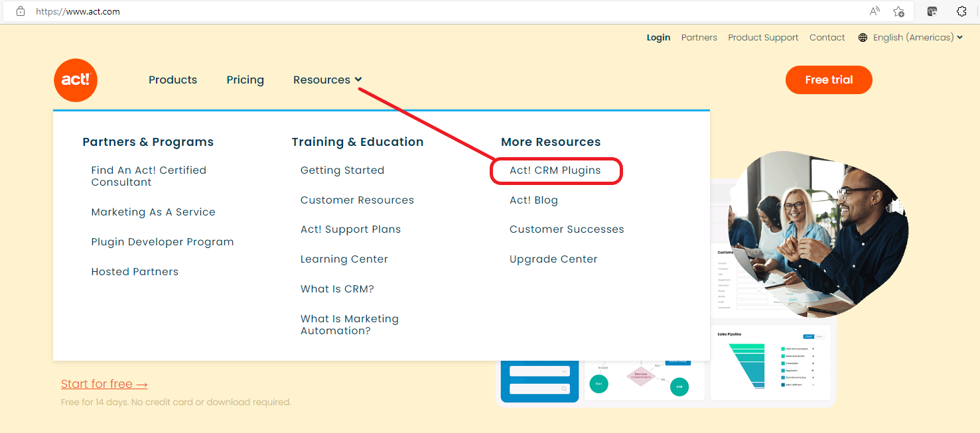Click the site lock icon in address bar
The width and height of the screenshot is (980, 433).
(21, 11)
